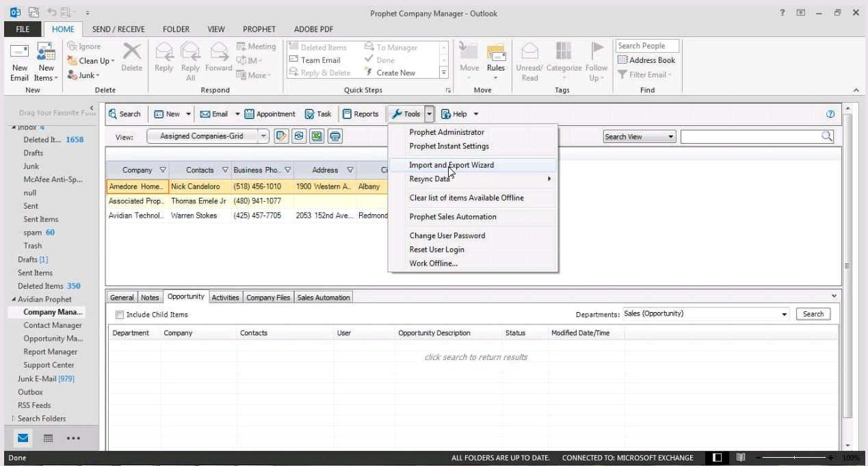Switch to Calendar view in navigation bar
Image resolution: width=868 pixels, height=466 pixels.
click(49, 438)
